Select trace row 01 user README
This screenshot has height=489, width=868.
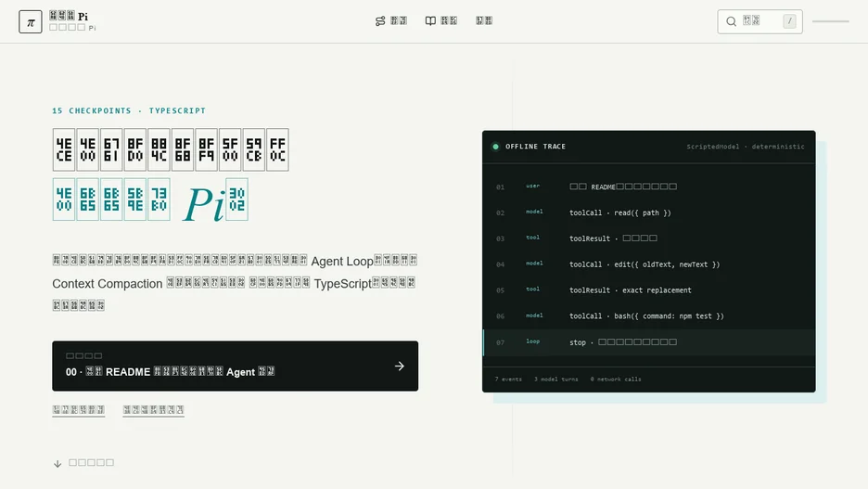coord(649,187)
